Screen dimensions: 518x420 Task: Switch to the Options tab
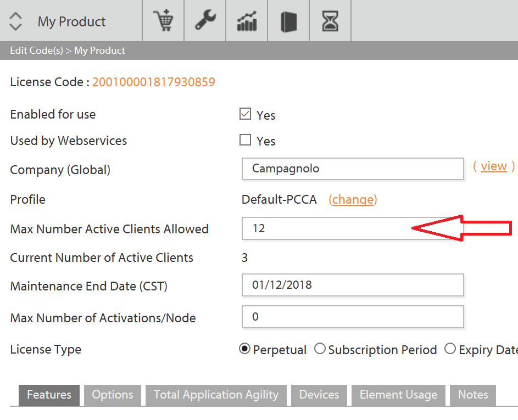click(112, 395)
